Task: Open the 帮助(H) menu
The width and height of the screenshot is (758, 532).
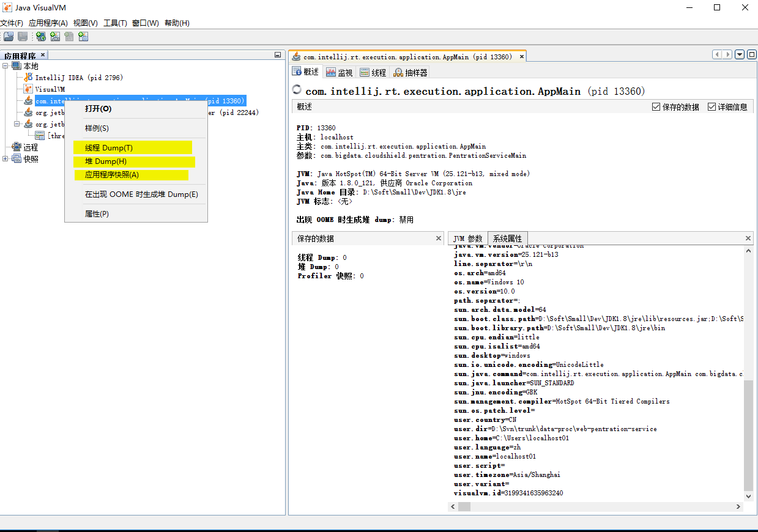Action: (177, 23)
